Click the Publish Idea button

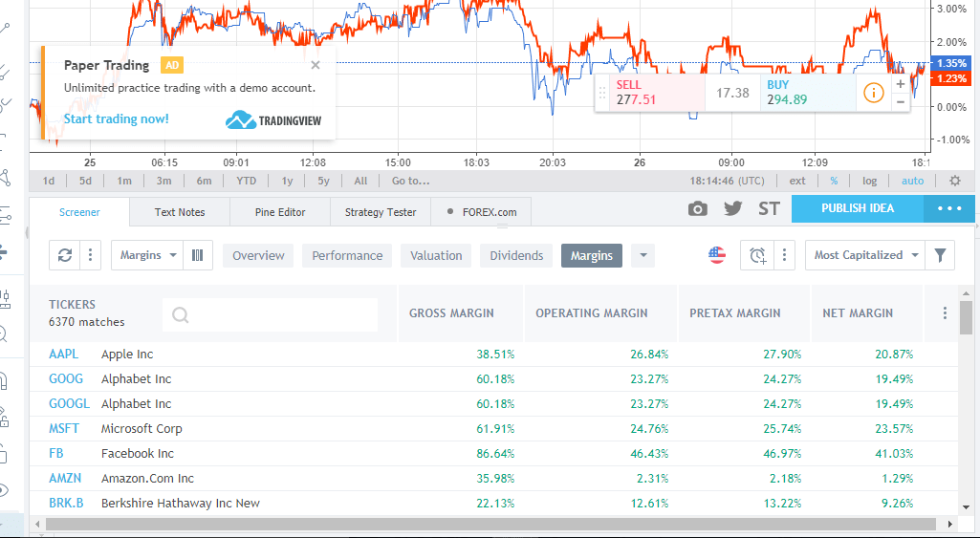pyautogui.click(x=858, y=208)
